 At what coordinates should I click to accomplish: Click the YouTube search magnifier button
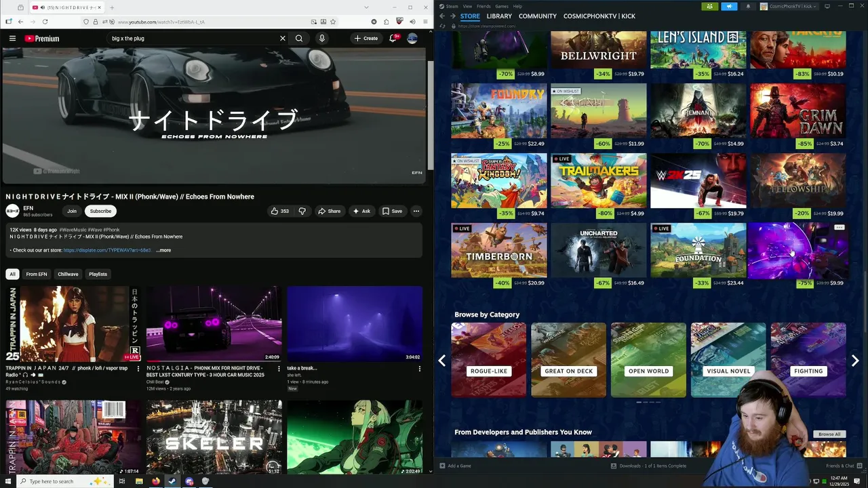point(299,39)
